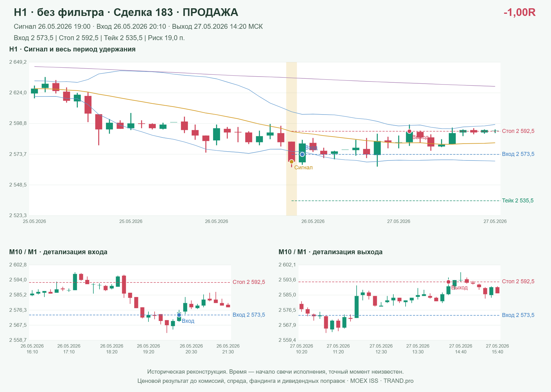Click 'Вход 2 573,5' label in exit detail chart
Image resolution: width=551 pixels, height=392 pixels.
point(518,315)
